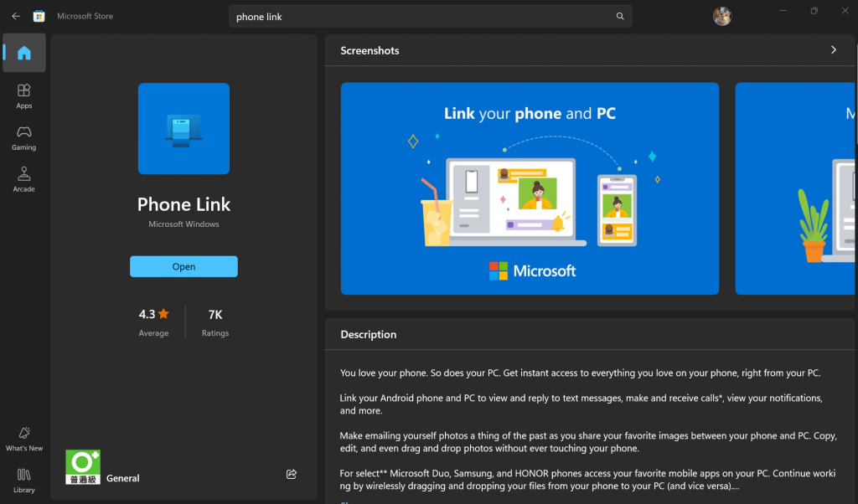
Task: Click the Phone Link app icon
Action: (x=183, y=128)
